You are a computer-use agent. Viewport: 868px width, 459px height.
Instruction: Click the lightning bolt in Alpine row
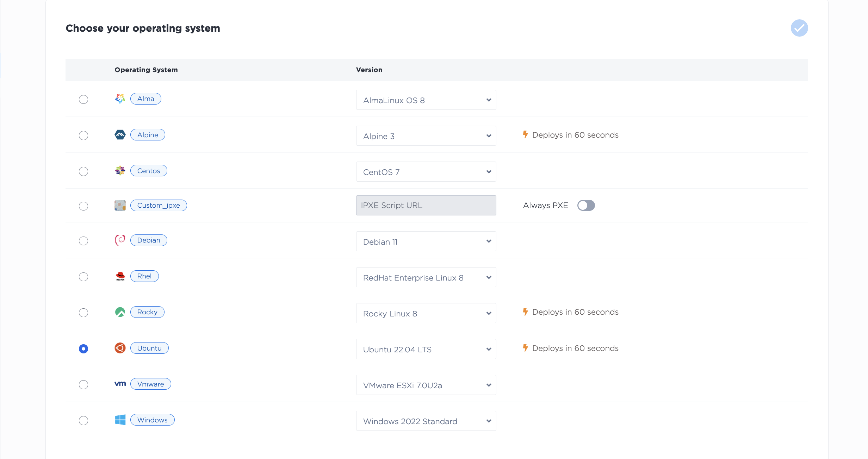point(526,134)
